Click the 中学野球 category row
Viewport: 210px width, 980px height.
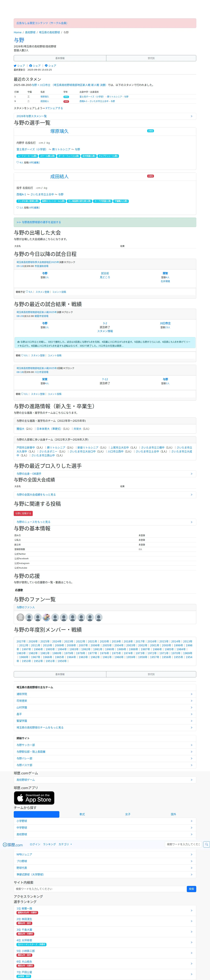105,828
